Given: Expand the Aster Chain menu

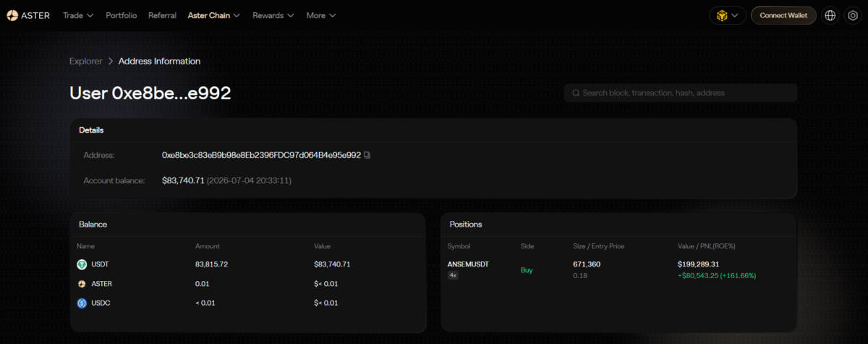Looking at the screenshot, I should (x=214, y=15).
